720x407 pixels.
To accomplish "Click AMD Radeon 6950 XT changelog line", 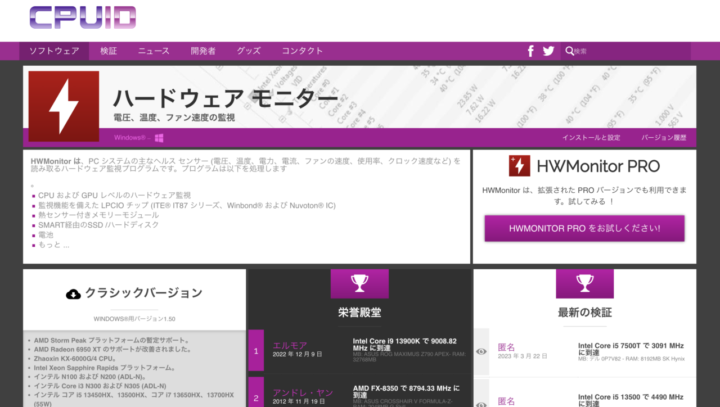I will point(112,350).
